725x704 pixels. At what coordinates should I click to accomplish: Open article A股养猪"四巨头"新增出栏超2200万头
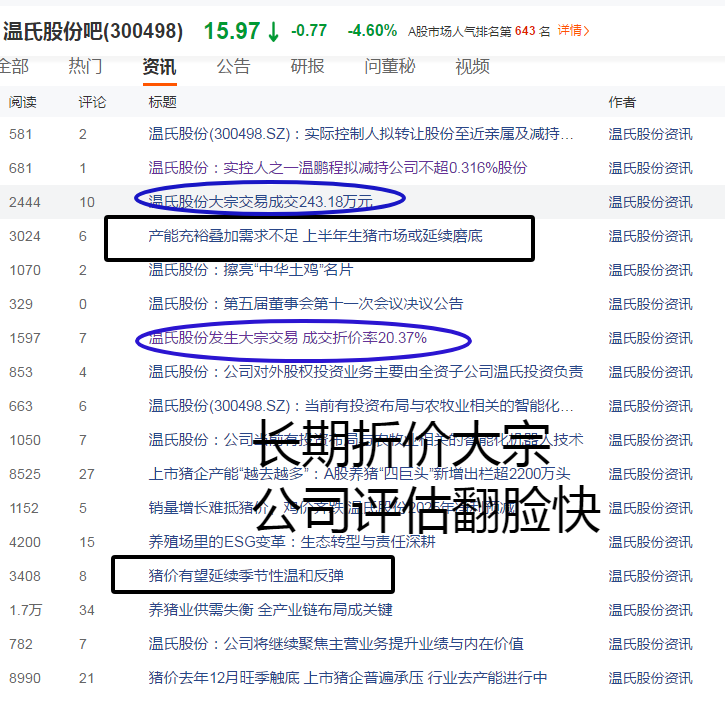point(359,474)
